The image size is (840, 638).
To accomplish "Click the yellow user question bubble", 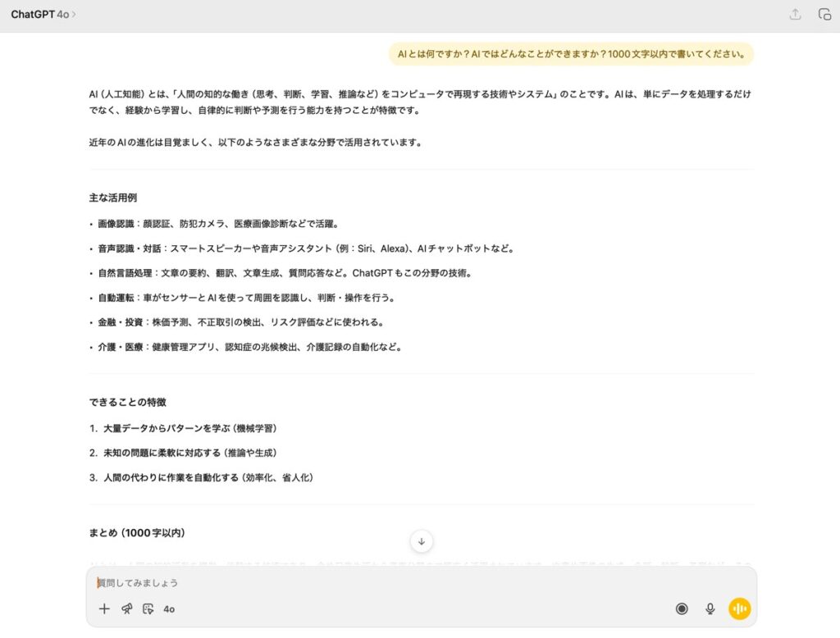I will click(571, 55).
